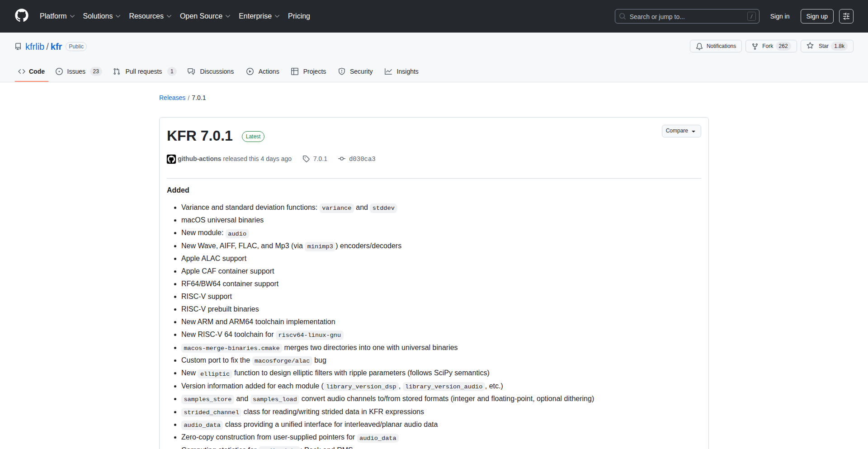868x449 pixels.
Task: Click the tag icon next to 7.0.1
Action: [x=306, y=159]
